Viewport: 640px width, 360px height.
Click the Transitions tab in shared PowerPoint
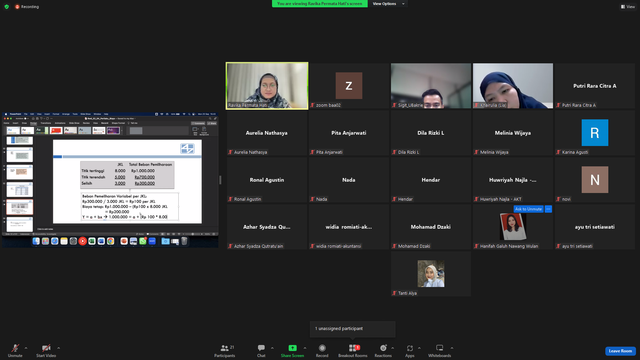[x=46, y=123]
